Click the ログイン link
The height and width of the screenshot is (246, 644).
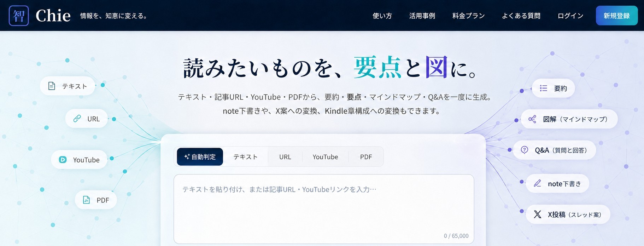point(570,16)
